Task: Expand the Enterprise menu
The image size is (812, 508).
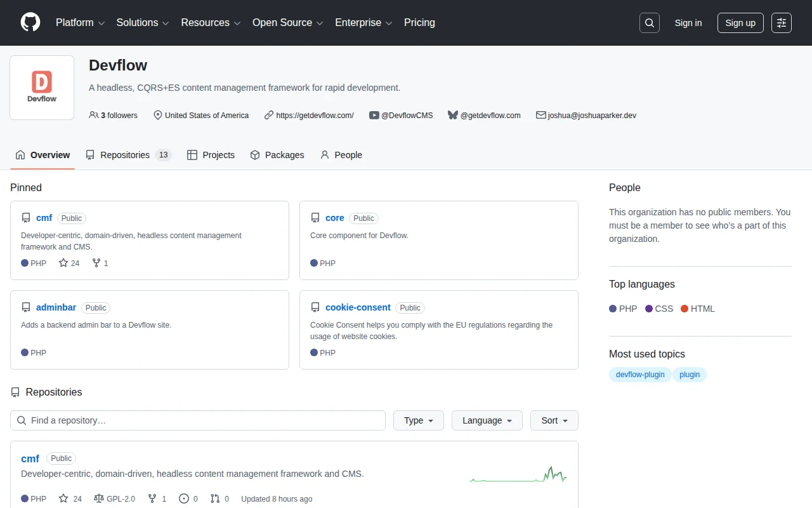Action: [363, 23]
